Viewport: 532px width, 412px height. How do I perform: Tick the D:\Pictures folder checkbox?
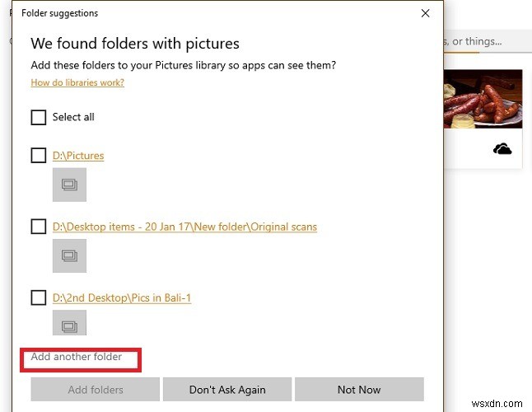tap(39, 156)
